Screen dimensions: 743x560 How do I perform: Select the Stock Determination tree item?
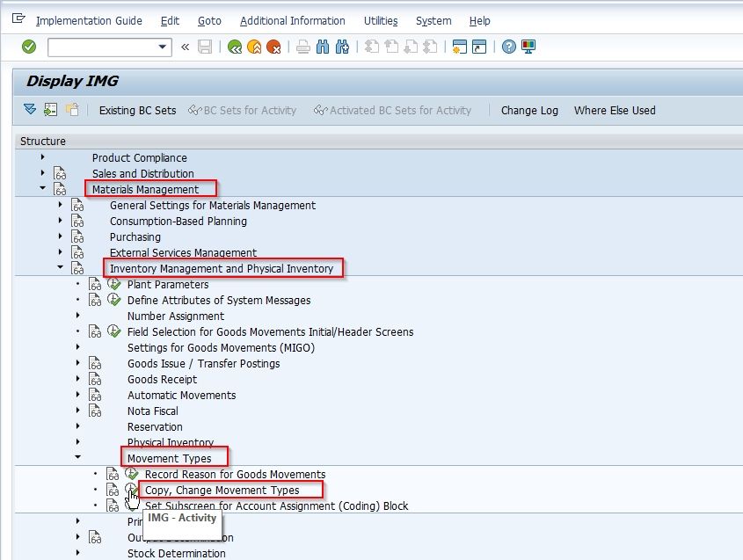point(176,553)
